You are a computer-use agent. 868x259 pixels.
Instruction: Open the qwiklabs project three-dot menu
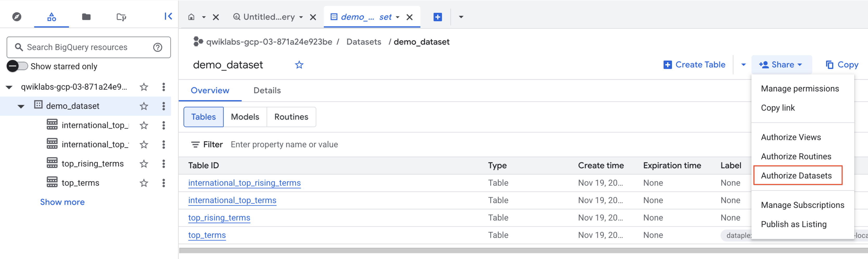point(163,87)
